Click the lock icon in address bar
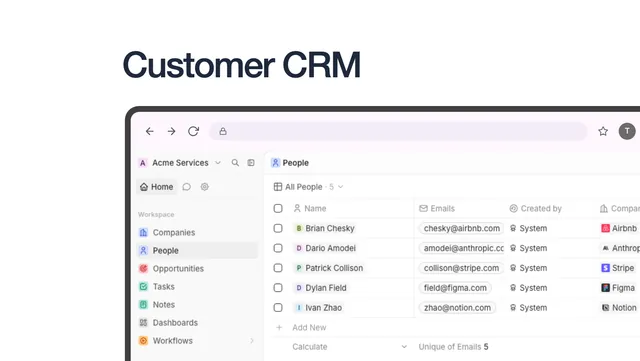The image size is (640, 361). (x=223, y=131)
